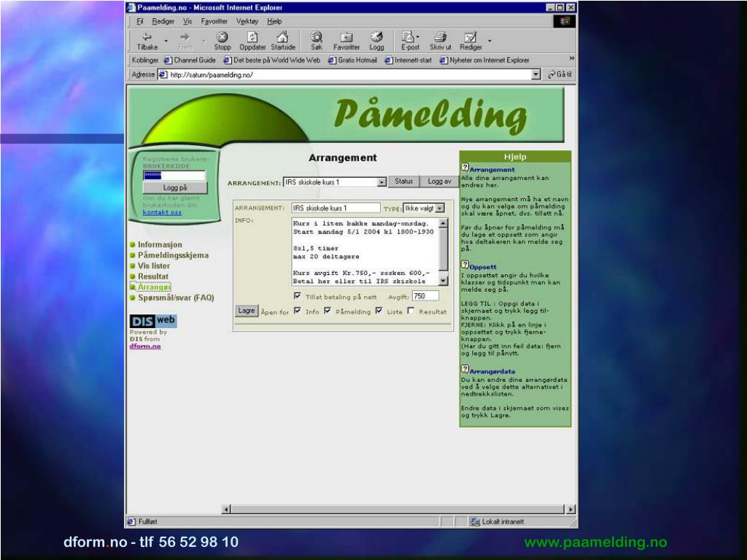Click inside the INFO text area
The height and width of the screenshot is (560, 747).
(x=365, y=252)
